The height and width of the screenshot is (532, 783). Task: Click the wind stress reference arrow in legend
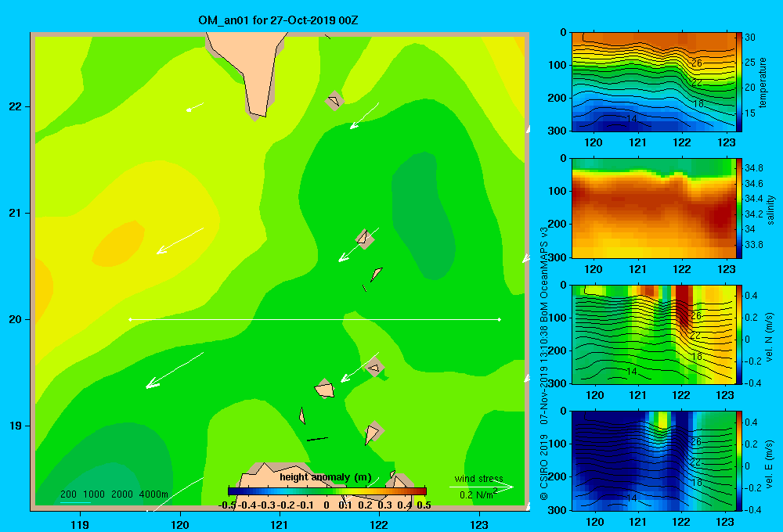481,487
